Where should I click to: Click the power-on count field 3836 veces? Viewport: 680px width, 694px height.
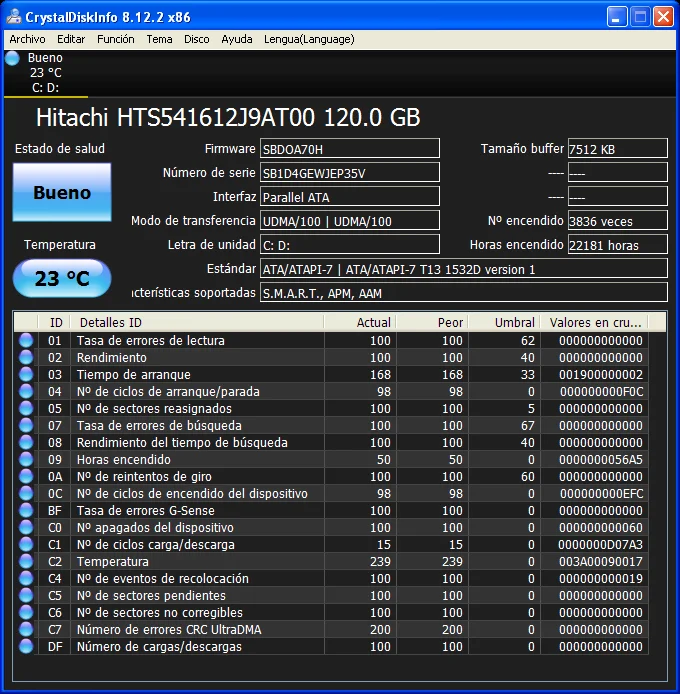click(618, 220)
